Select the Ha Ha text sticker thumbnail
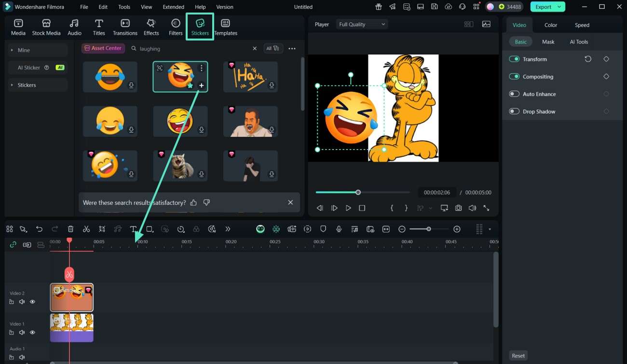The width and height of the screenshot is (627, 364). [250, 77]
